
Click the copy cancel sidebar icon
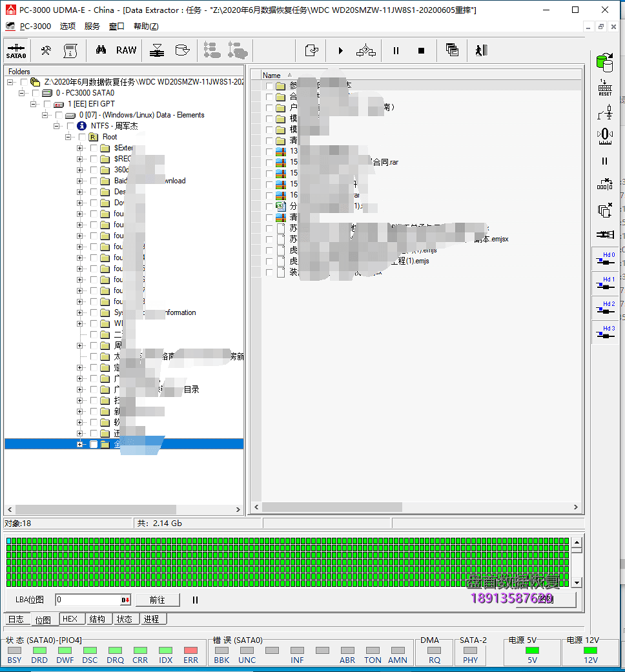coord(605,210)
